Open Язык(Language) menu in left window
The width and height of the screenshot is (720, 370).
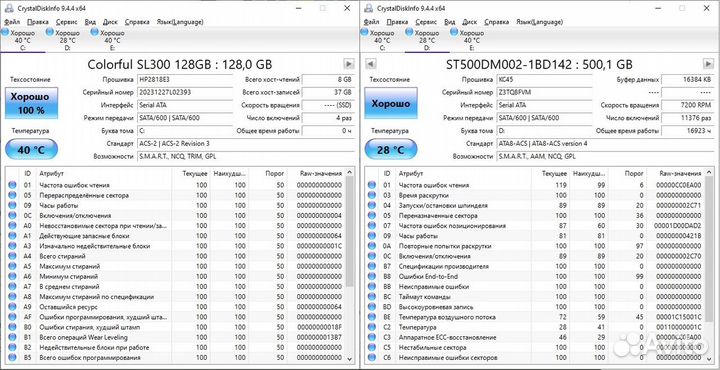pyautogui.click(x=180, y=22)
